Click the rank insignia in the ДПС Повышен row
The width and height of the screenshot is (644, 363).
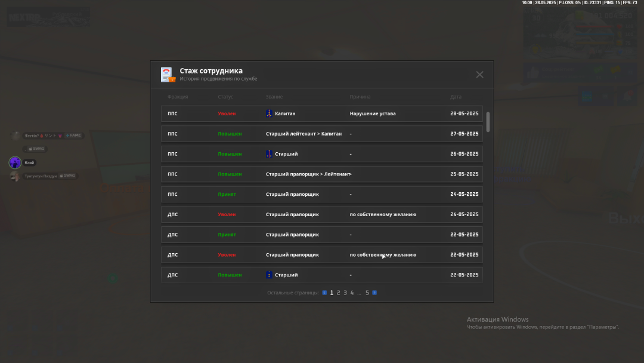pyautogui.click(x=269, y=275)
